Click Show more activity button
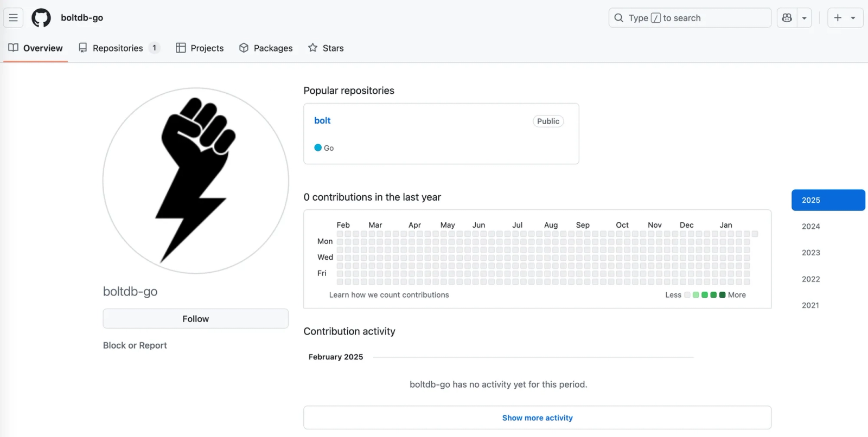This screenshot has width=868, height=437. pyautogui.click(x=537, y=417)
